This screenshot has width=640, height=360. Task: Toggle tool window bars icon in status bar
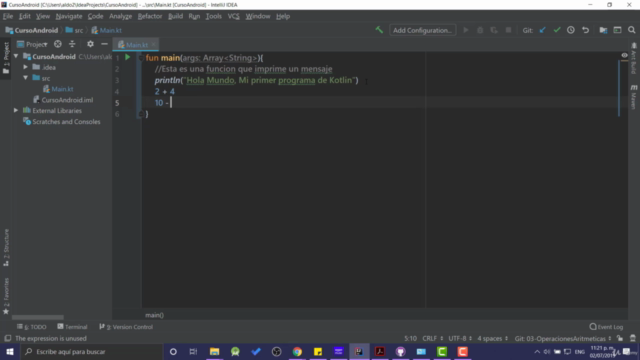coord(7,338)
